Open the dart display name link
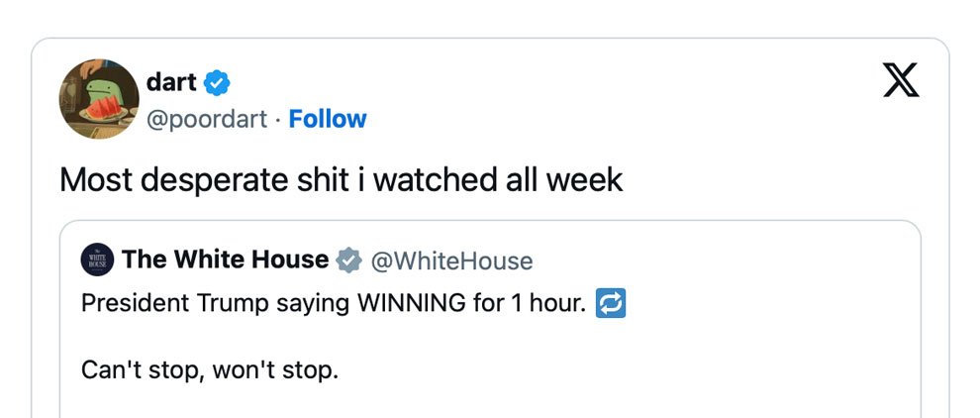The image size is (980, 418). tap(171, 82)
